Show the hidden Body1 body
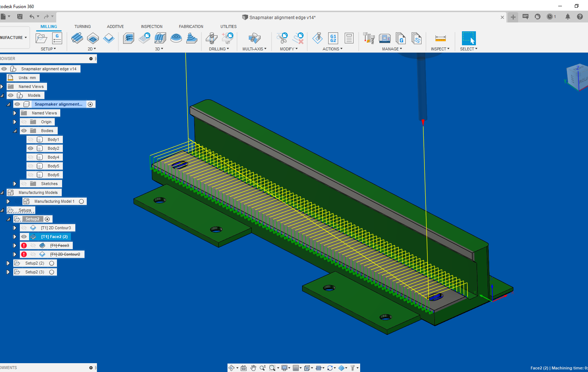Viewport: 588px width, 372px height. (31, 139)
